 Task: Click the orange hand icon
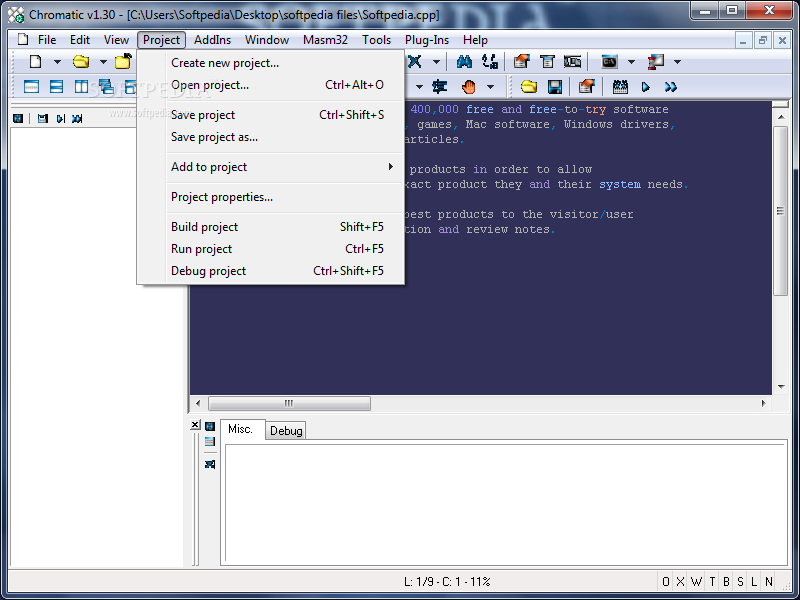click(x=468, y=87)
